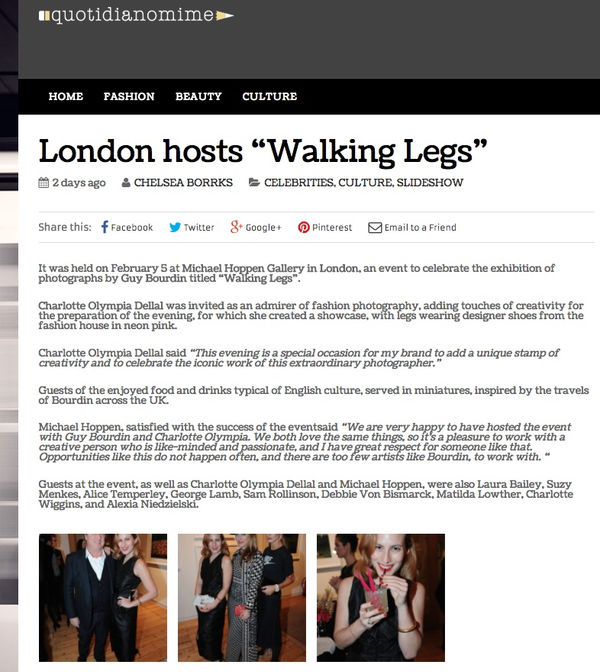Open middle photo of three women
600x672 pixels.
coord(242,597)
